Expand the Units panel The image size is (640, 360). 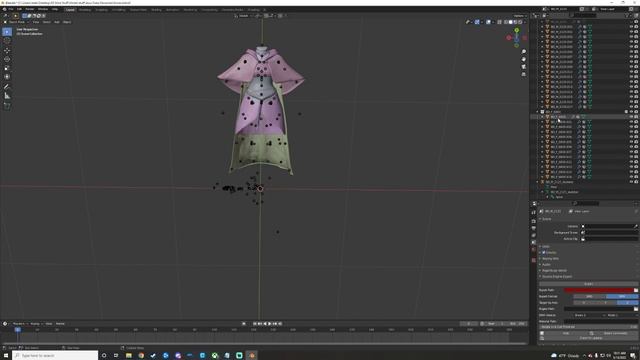tap(546, 247)
